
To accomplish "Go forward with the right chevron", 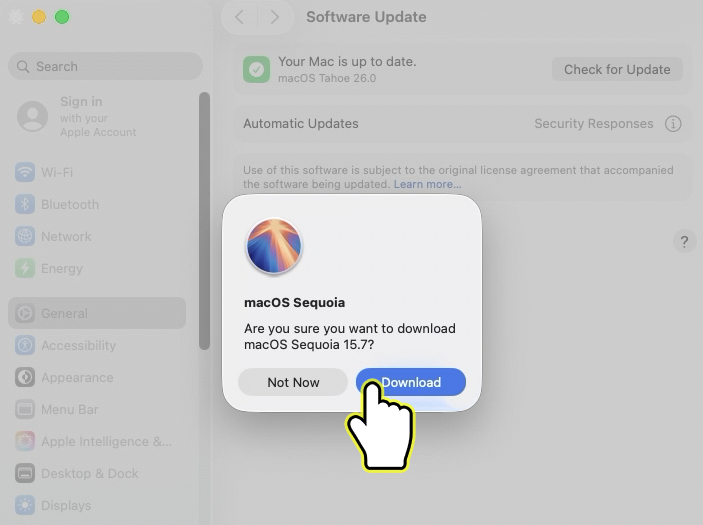I will point(274,17).
